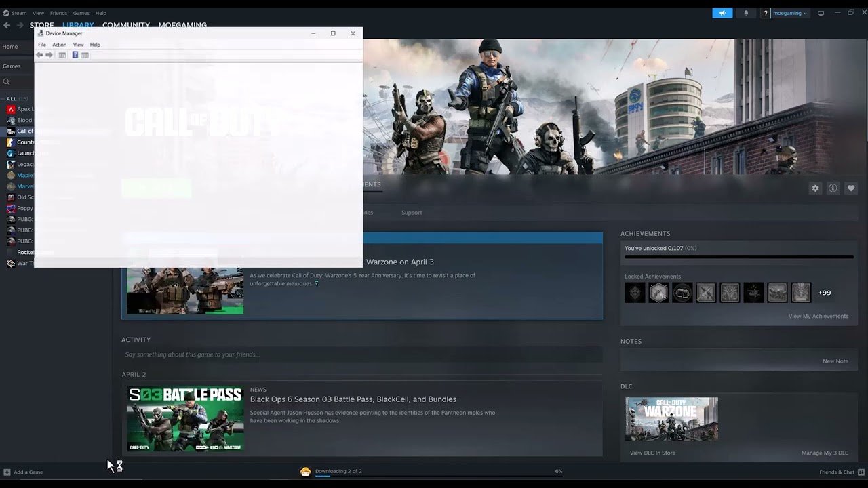Click View My Achievements link
The height and width of the screenshot is (488, 868).
pos(818,317)
